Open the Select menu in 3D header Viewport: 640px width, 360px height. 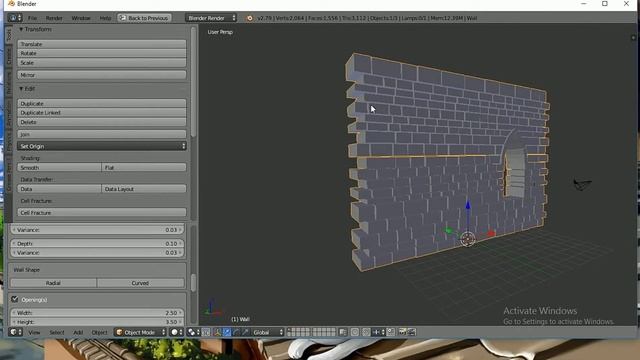coord(57,332)
